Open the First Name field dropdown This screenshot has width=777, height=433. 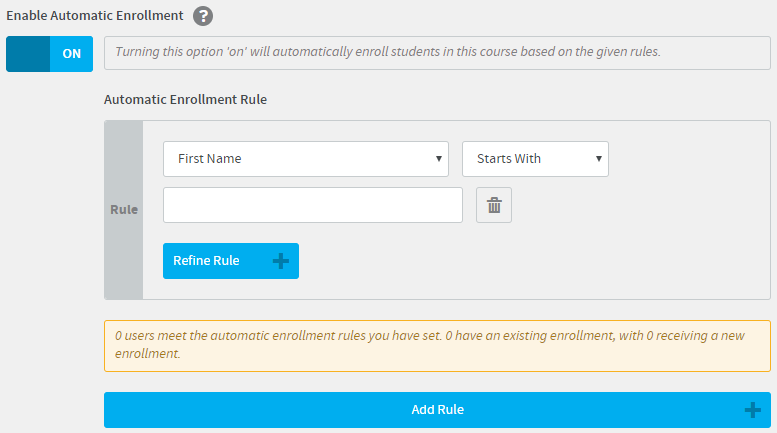(x=306, y=159)
